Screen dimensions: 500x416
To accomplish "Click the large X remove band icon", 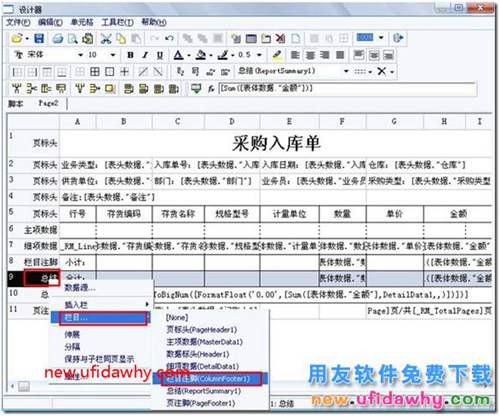I will 382,71.
